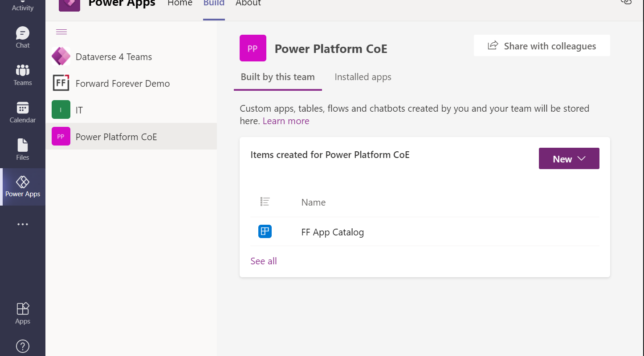Image resolution: width=644 pixels, height=356 pixels.
Task: Click the See all link
Action: [264, 261]
